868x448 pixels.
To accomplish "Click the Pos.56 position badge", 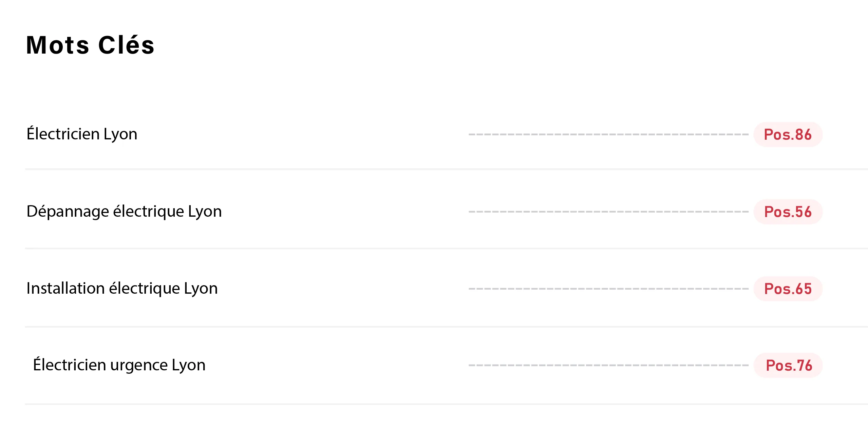I will 788,212.
